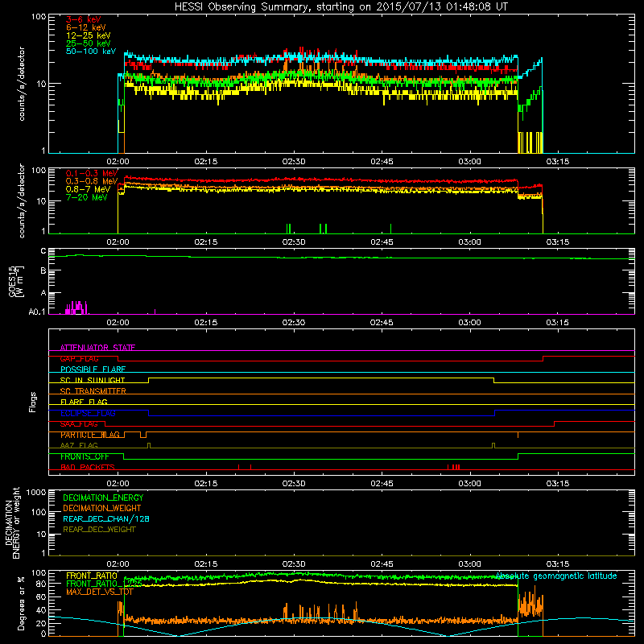Pick the C class tick on GOES axis
644x644 pixels.
click(x=43, y=251)
